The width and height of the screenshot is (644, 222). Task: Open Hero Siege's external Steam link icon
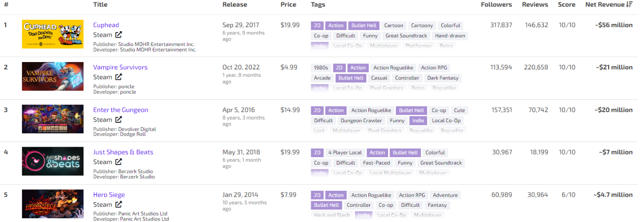click(x=118, y=205)
